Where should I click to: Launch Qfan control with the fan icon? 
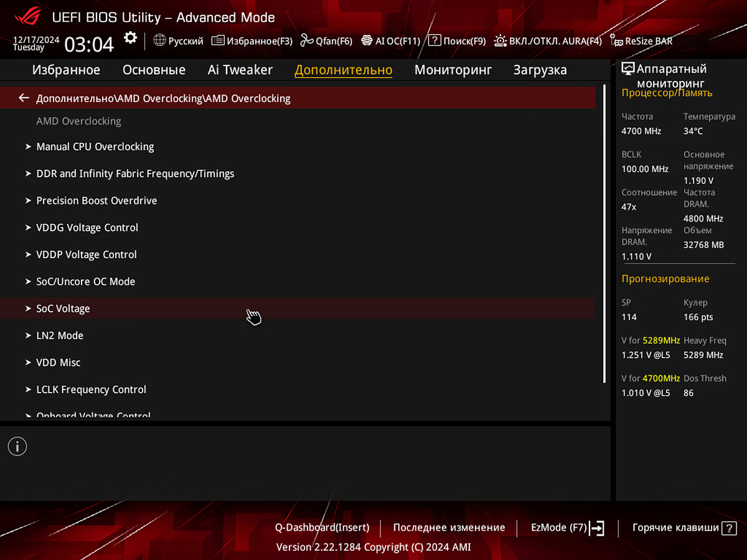coord(307,40)
